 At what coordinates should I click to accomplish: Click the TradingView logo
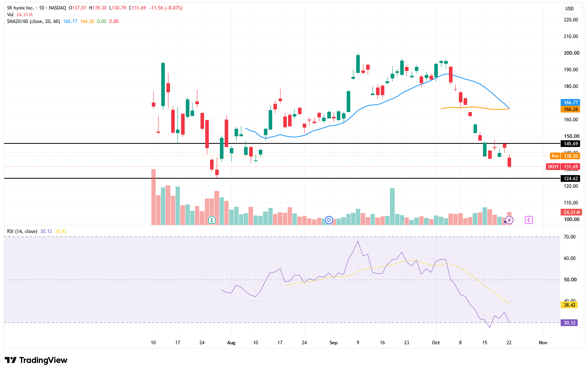[x=36, y=360]
